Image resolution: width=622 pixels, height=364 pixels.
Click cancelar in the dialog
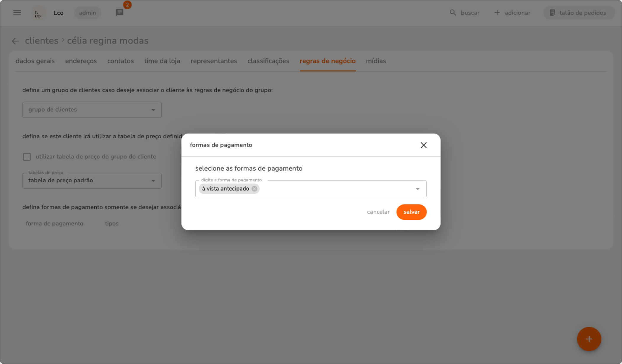point(378,212)
